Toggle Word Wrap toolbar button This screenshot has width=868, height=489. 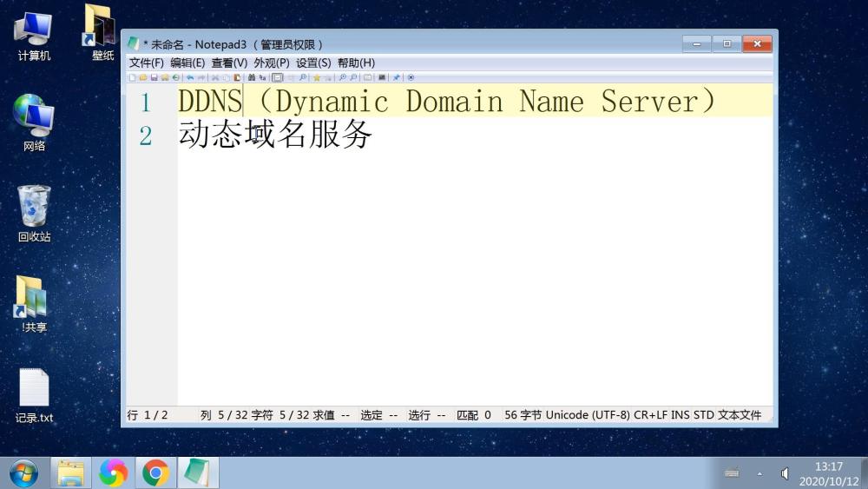(278, 77)
